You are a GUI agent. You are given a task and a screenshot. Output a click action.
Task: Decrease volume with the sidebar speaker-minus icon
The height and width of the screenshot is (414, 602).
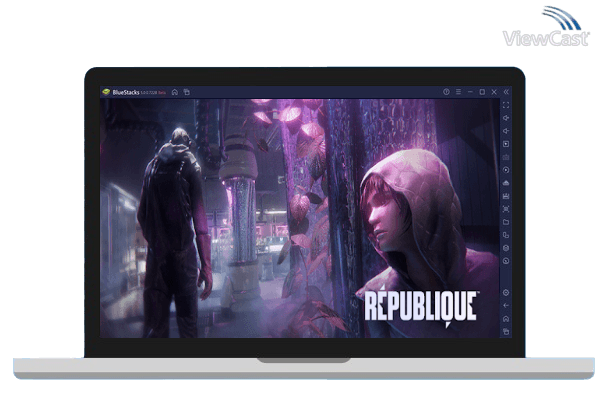coord(506,131)
